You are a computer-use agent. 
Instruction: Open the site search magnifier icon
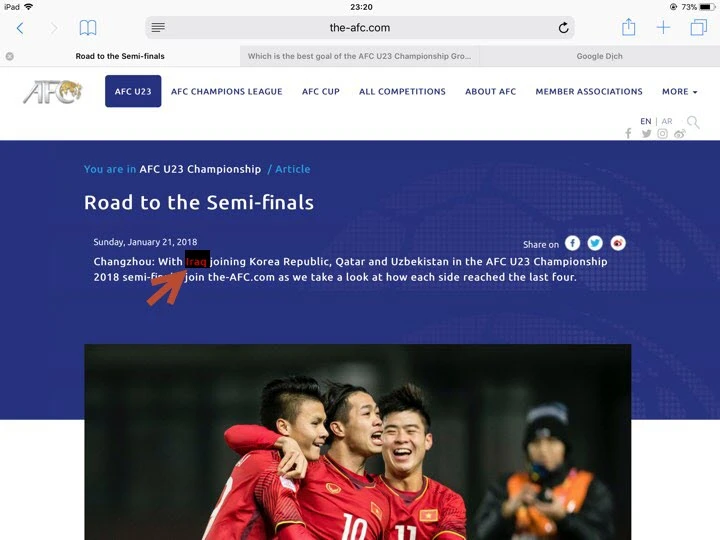click(x=693, y=122)
